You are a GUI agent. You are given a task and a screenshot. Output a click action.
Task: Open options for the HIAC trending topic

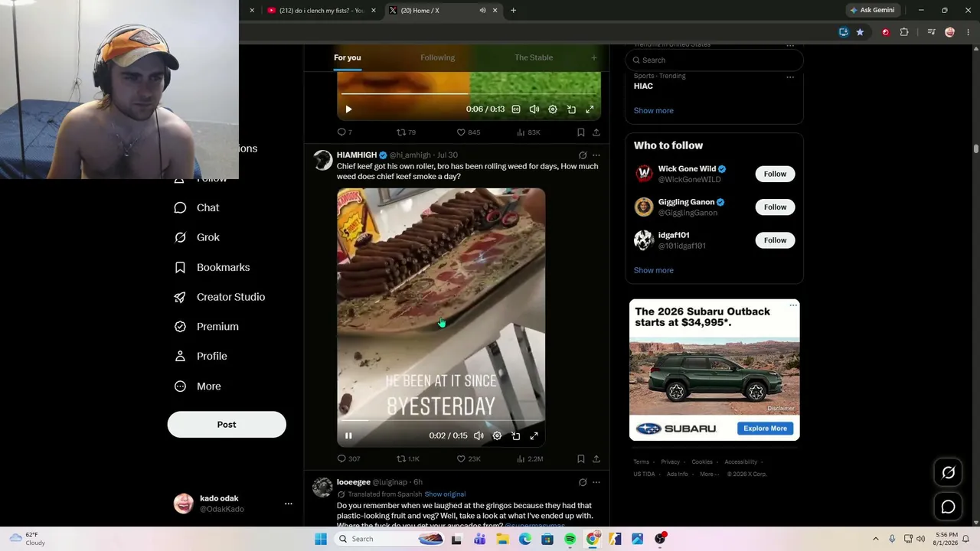[x=790, y=77]
